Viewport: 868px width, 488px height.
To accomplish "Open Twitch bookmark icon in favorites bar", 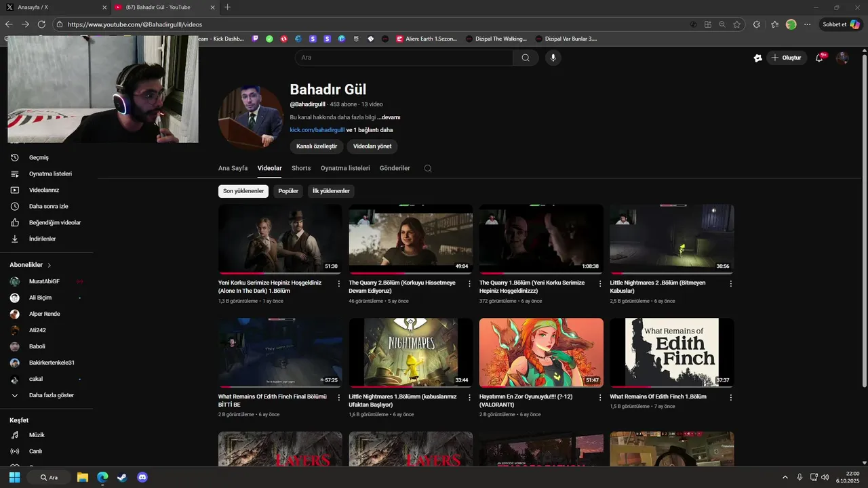I will pos(255,39).
